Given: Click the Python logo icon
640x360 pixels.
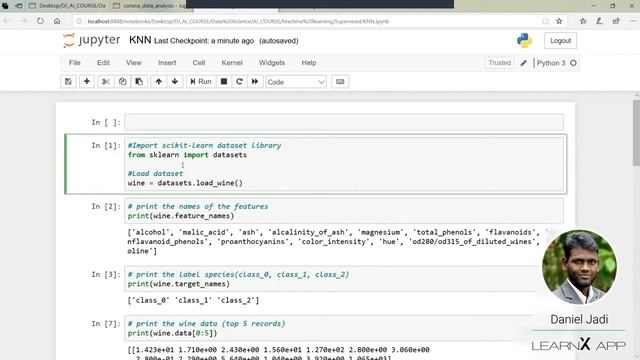Looking at the screenshot, I should click(524, 40).
